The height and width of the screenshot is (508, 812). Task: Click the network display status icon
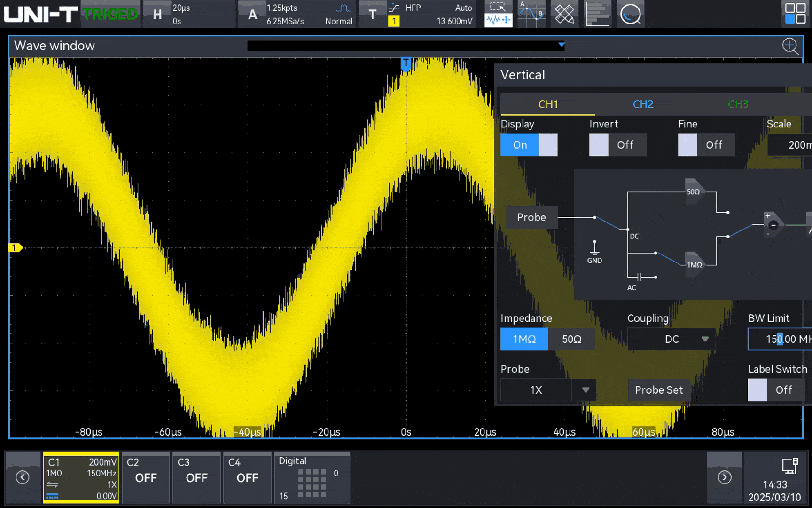[790, 466]
